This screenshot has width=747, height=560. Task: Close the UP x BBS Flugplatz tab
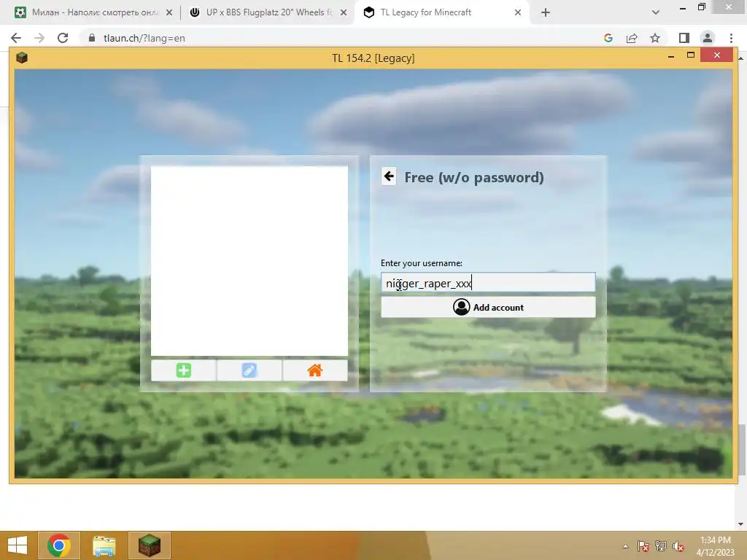click(344, 13)
